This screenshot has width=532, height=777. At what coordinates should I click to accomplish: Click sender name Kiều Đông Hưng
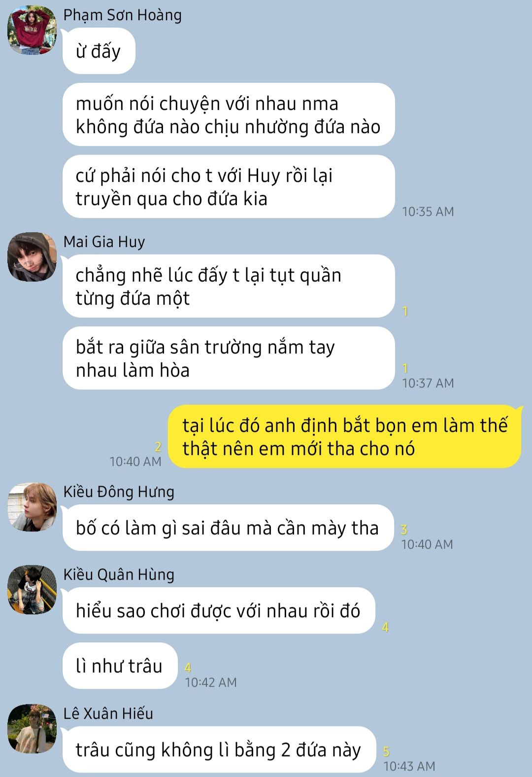pyautogui.click(x=119, y=492)
